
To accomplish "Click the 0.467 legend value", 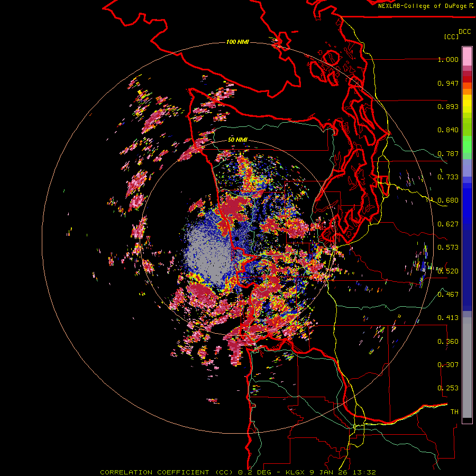I will (x=448, y=294).
